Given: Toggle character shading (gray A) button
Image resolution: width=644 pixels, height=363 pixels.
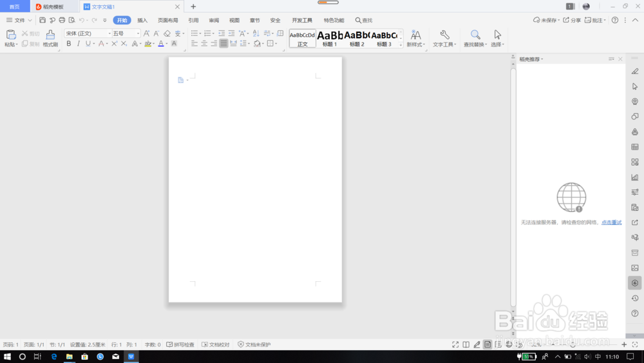Looking at the screenshot, I should (x=174, y=44).
